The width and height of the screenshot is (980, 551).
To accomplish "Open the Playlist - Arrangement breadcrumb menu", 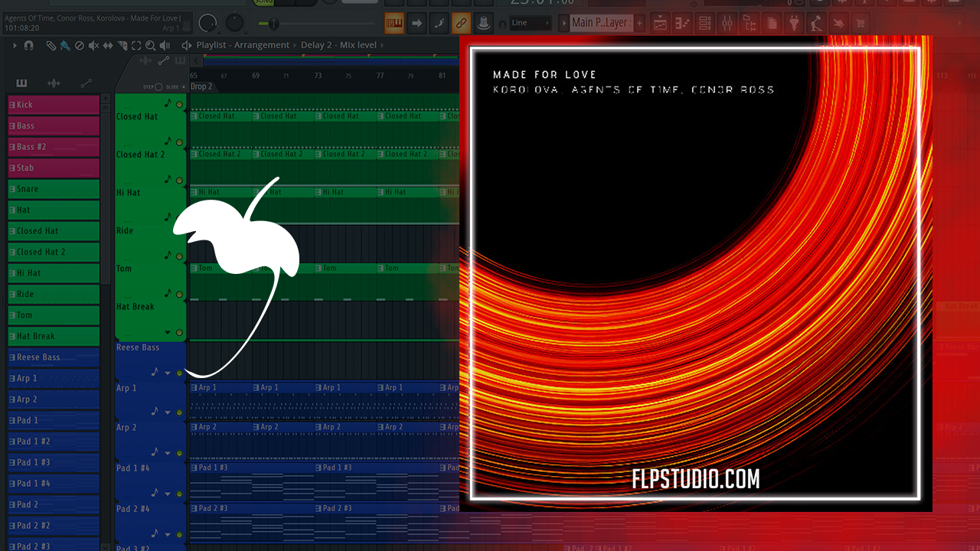I will (243, 45).
